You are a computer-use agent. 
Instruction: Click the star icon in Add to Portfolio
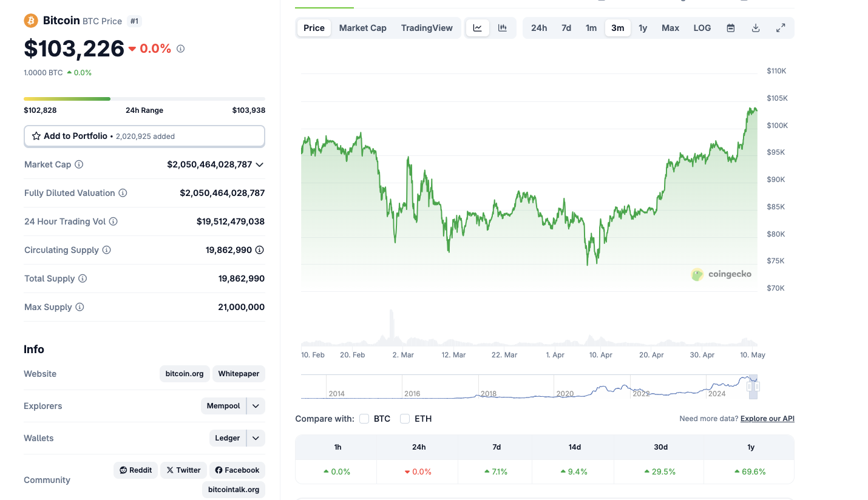pos(36,136)
